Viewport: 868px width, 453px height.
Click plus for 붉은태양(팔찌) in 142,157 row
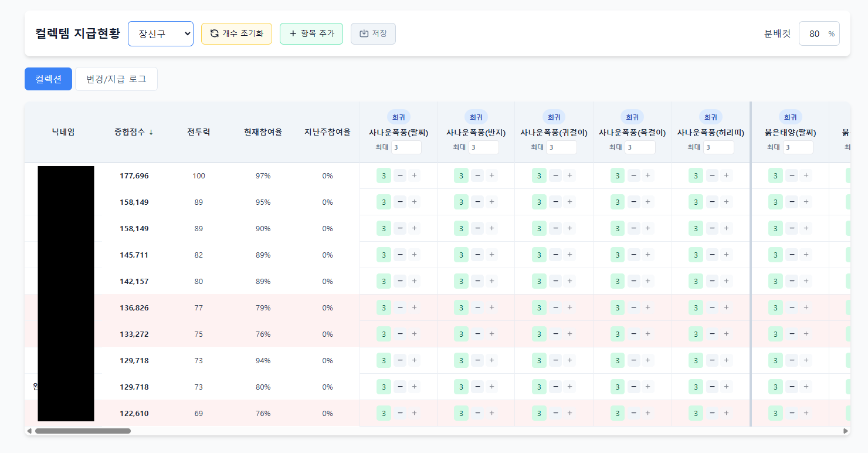point(806,281)
